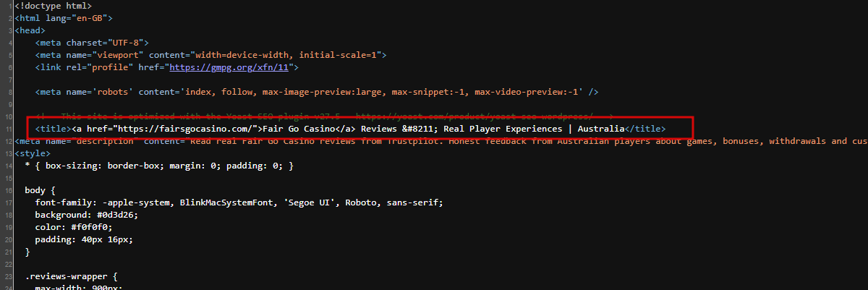
Task: Click the "<!doctype html>" line
Action: (x=53, y=6)
